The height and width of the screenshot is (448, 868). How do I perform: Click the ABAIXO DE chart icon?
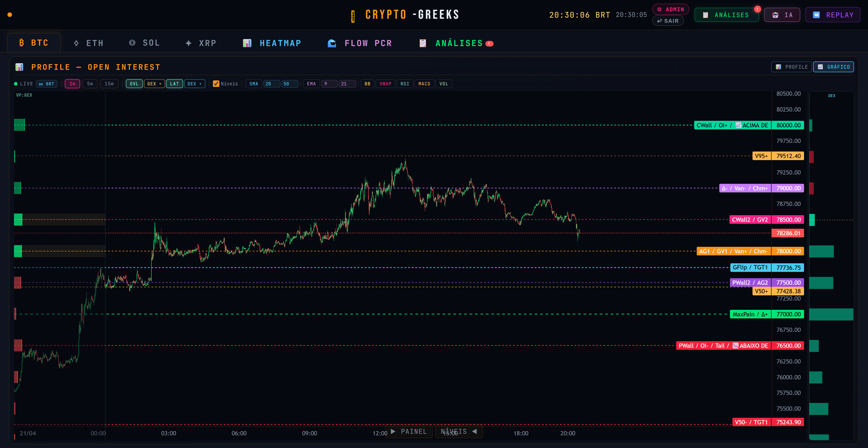pyautogui.click(x=736, y=346)
